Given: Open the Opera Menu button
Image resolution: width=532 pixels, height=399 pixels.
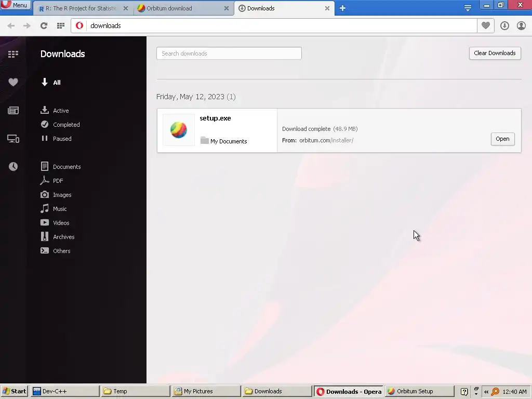Looking at the screenshot, I should click(x=15, y=5).
